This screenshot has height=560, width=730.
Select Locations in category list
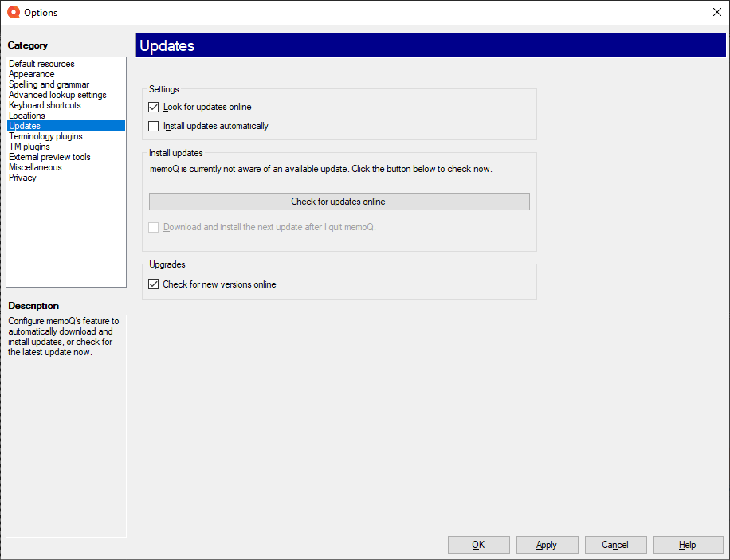tap(27, 116)
